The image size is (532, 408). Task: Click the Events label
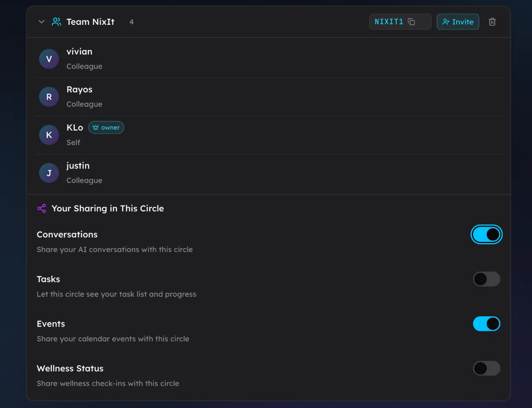click(x=51, y=324)
